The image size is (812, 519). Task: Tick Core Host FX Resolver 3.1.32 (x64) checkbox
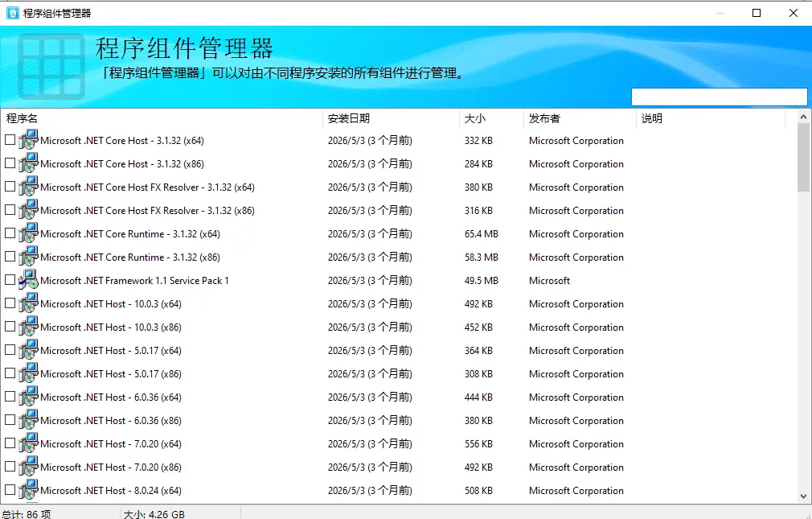[x=10, y=187]
